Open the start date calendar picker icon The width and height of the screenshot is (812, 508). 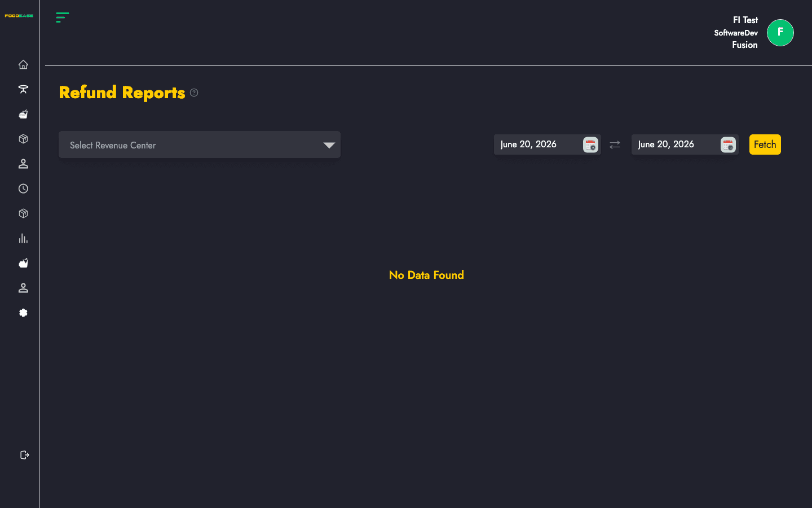(590, 145)
